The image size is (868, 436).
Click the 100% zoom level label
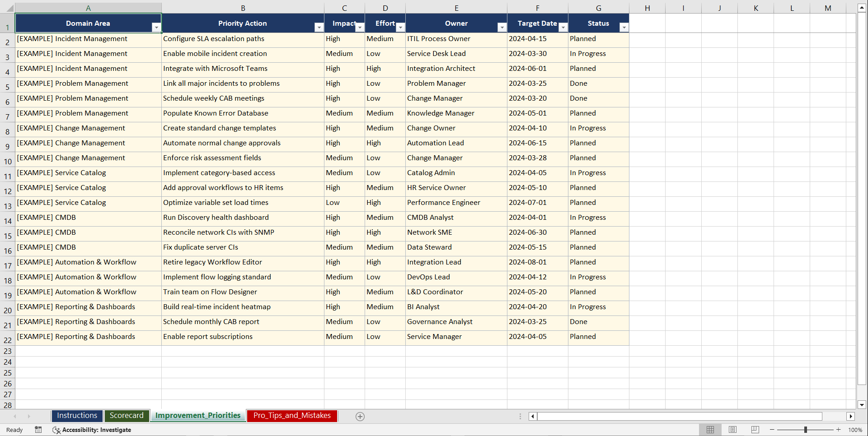coord(855,430)
